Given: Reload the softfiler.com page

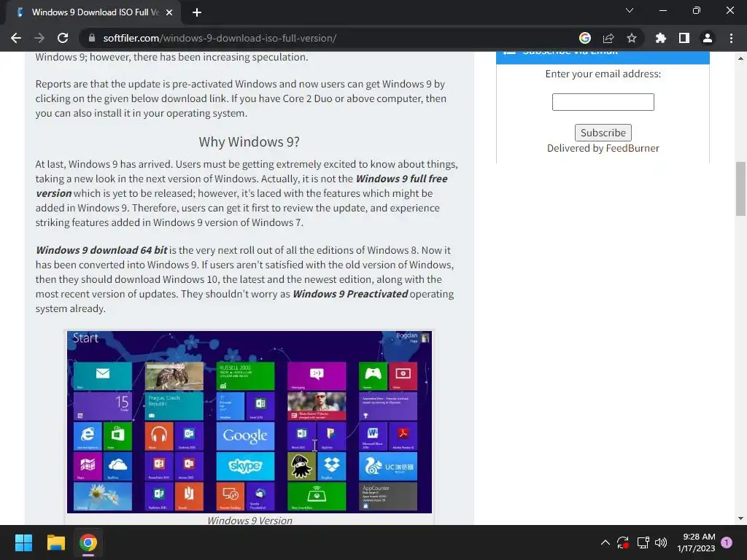Looking at the screenshot, I should pos(63,38).
